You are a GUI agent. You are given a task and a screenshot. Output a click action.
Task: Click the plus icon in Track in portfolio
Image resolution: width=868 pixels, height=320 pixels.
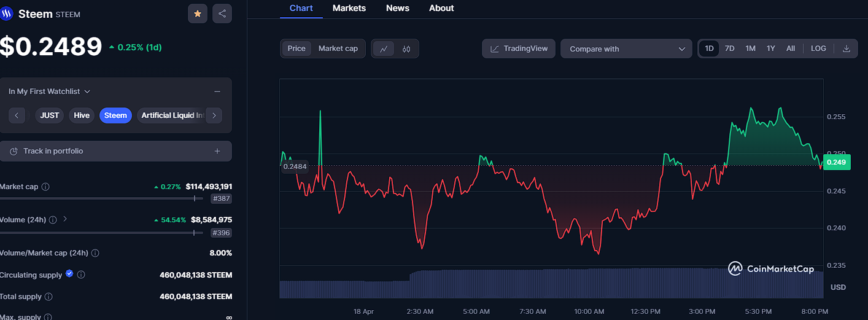tap(217, 151)
